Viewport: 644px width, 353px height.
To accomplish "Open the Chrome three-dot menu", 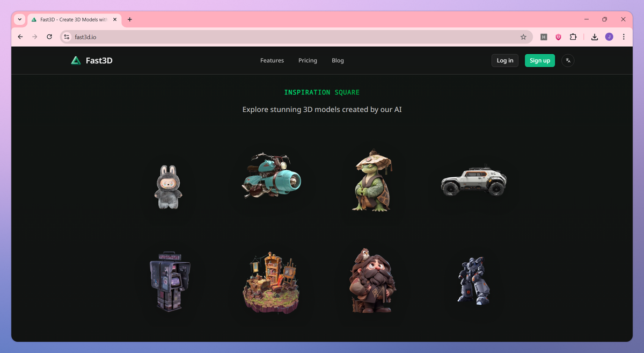I will coord(624,37).
